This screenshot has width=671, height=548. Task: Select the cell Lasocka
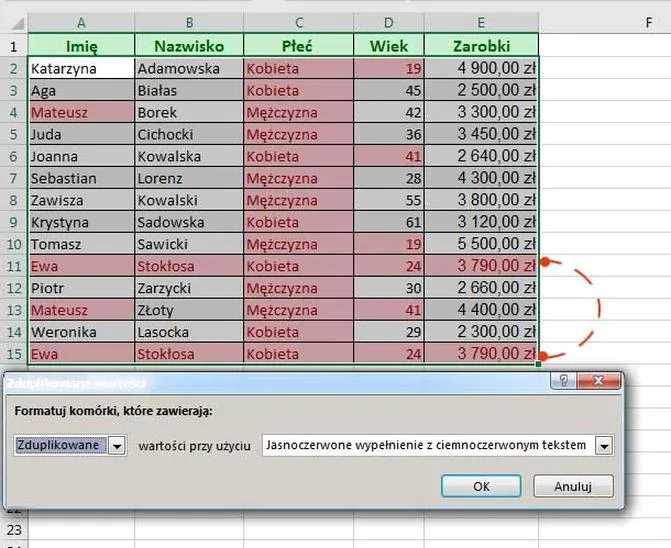coord(189,332)
